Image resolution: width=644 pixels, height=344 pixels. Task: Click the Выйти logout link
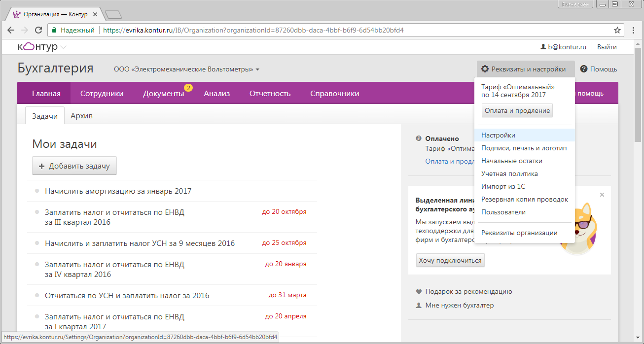(607, 47)
